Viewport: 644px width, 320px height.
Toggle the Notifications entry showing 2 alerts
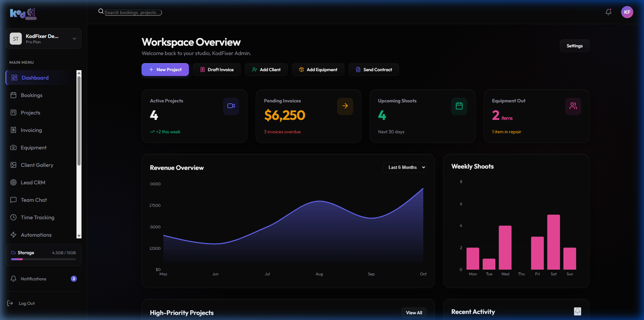[33, 279]
